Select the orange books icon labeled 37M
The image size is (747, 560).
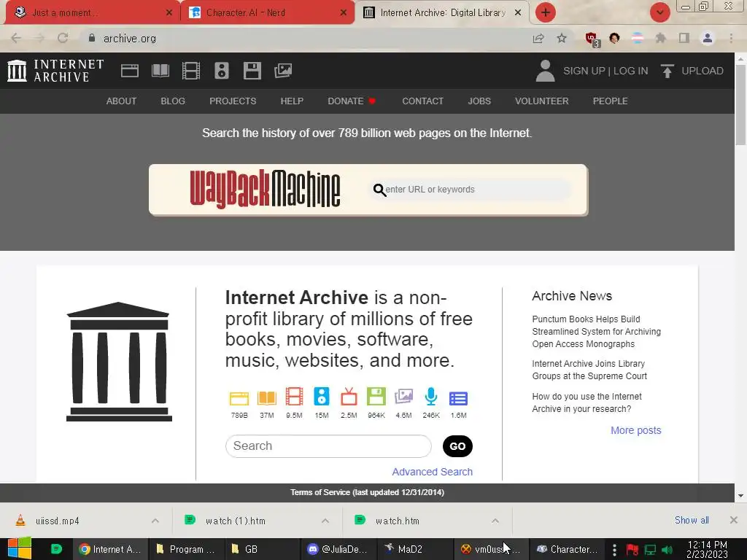pos(267,397)
